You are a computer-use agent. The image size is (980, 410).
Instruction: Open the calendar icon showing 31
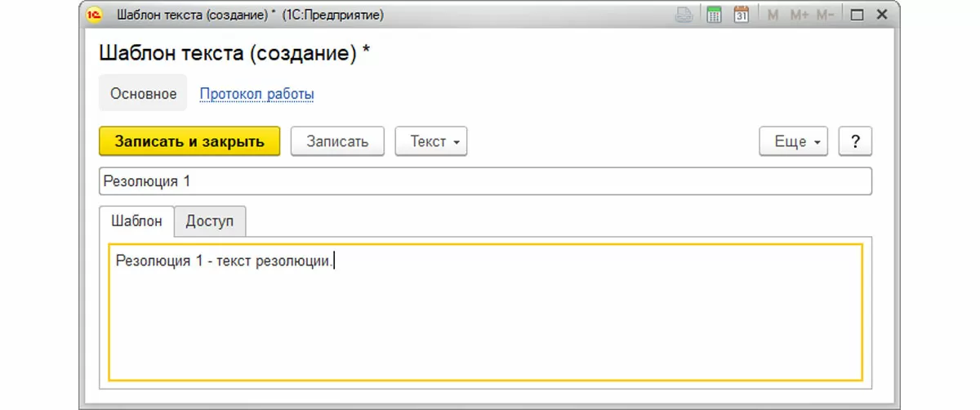pyautogui.click(x=742, y=15)
